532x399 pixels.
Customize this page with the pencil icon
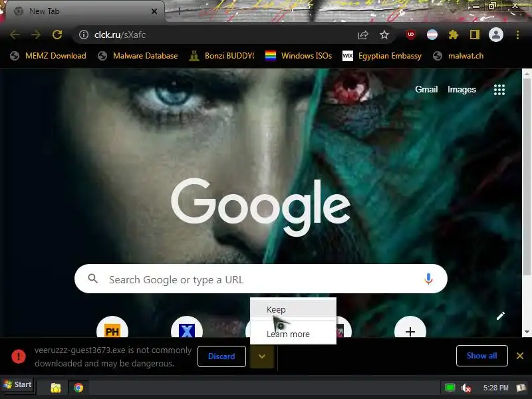point(501,316)
